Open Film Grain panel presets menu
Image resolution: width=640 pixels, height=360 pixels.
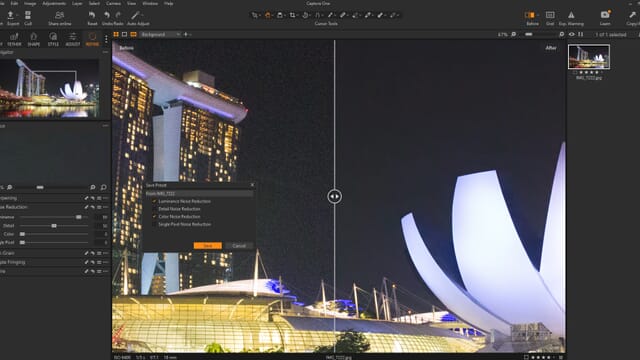tap(99, 253)
